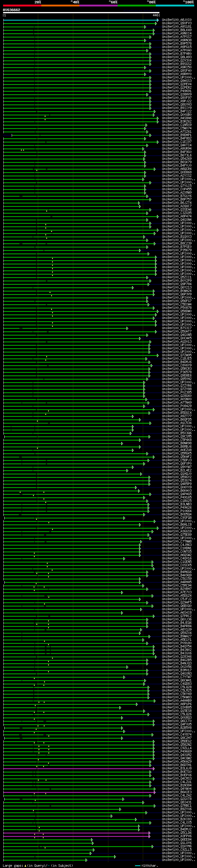Select the UniRef100_A0EZU8 label
This screenshot has height=868, width=197.
[177, 450]
